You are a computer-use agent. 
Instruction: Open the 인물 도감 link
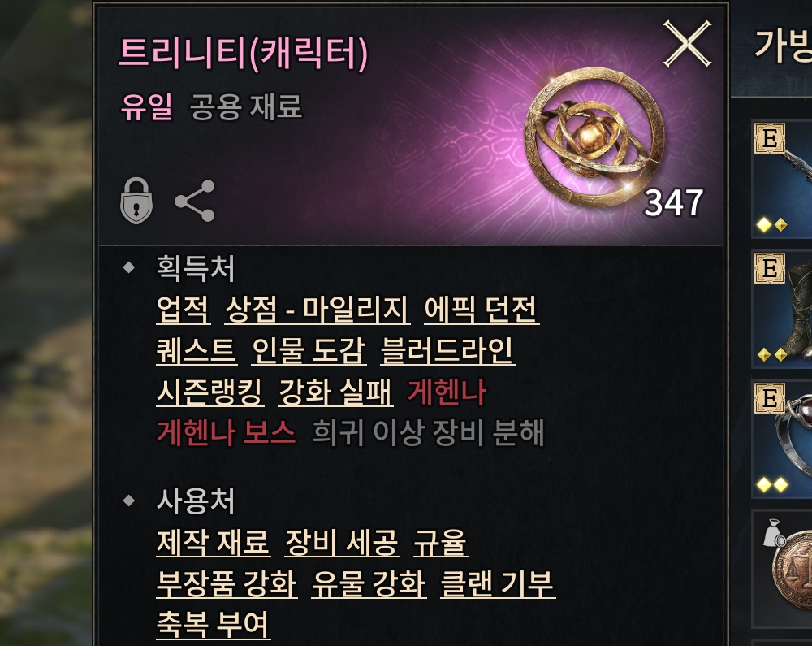point(309,351)
